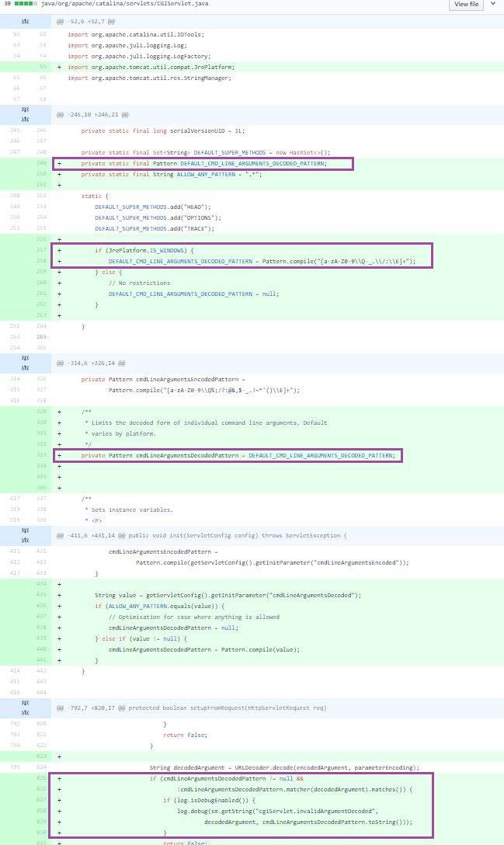This screenshot has width=504, height=845.
Task: Click the Pattern.compile(value) assignment line
Action: point(203,650)
